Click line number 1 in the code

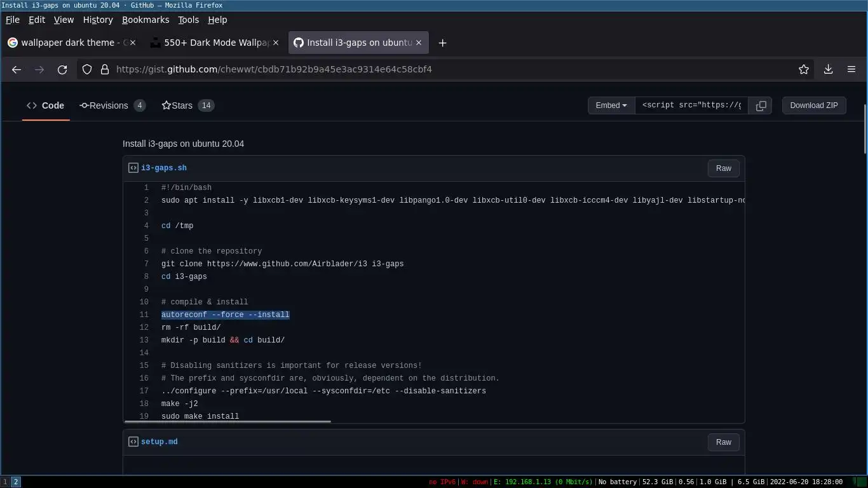[x=146, y=187]
